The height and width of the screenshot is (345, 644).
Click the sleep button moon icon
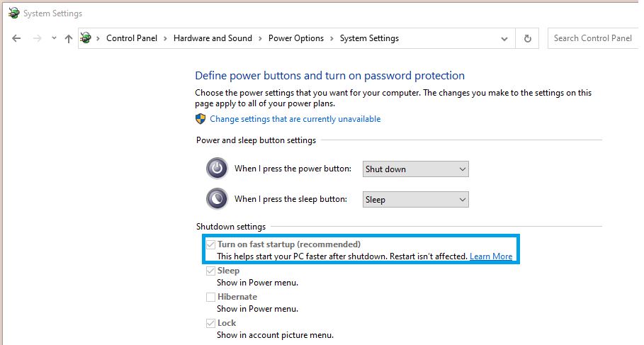point(217,199)
